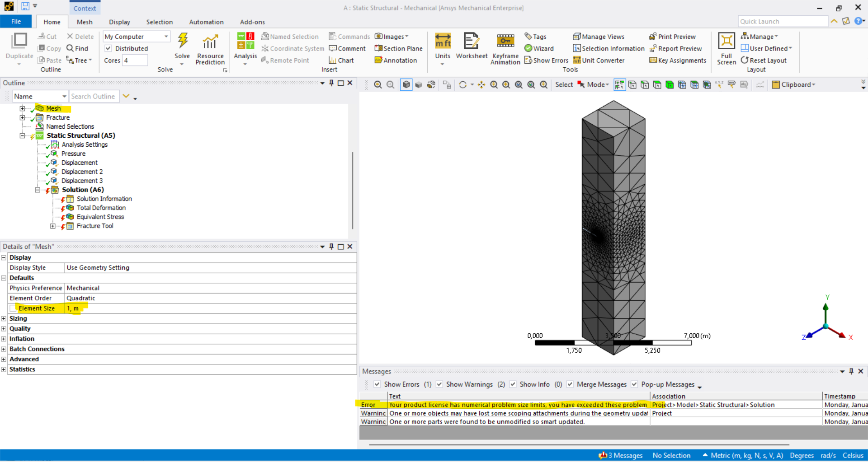Click the Show Errors button

546,60
